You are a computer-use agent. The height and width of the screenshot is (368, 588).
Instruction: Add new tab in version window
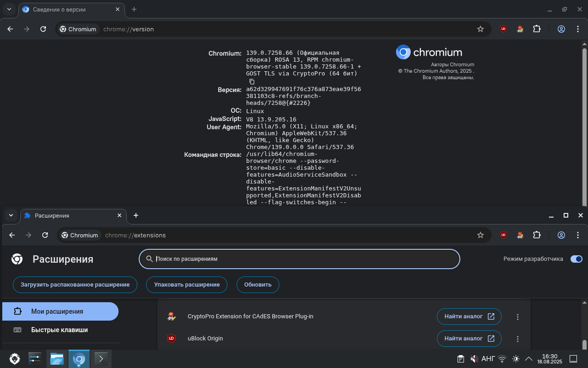pos(134,9)
